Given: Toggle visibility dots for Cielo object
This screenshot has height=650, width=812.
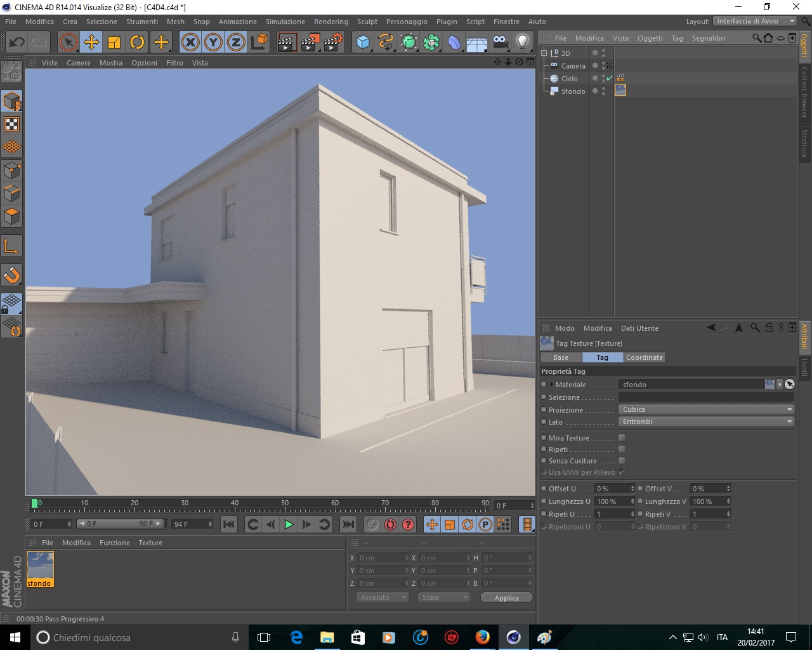Looking at the screenshot, I should click(603, 78).
